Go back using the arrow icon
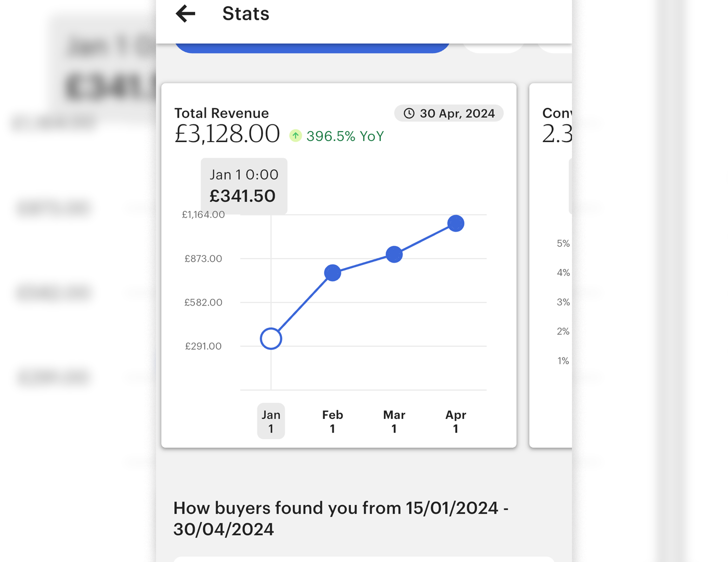Image resolution: width=728 pixels, height=562 pixels. (186, 14)
